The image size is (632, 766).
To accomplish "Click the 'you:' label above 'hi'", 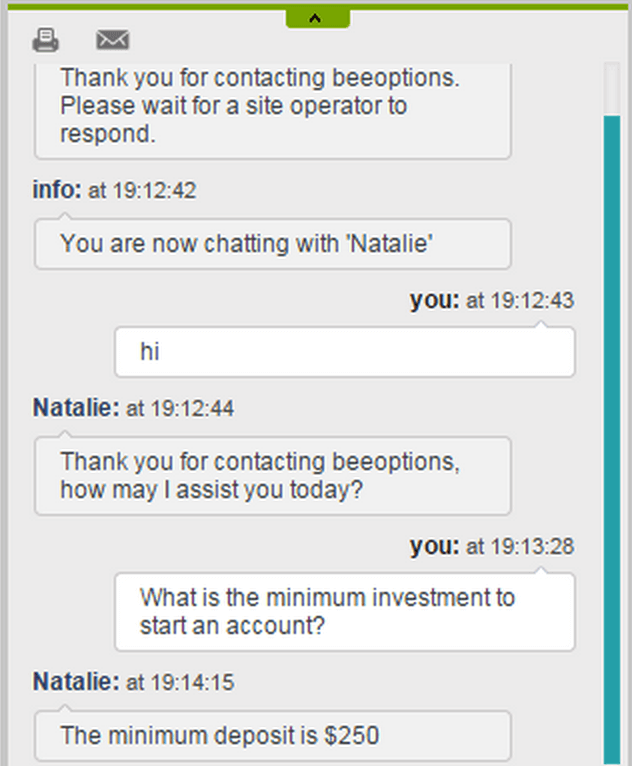I will pos(435,300).
